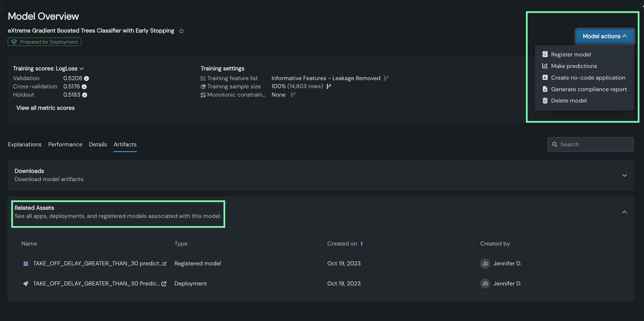Star the XGBoost classifier model as favorite
The height and width of the screenshot is (321, 644).
pos(181,31)
